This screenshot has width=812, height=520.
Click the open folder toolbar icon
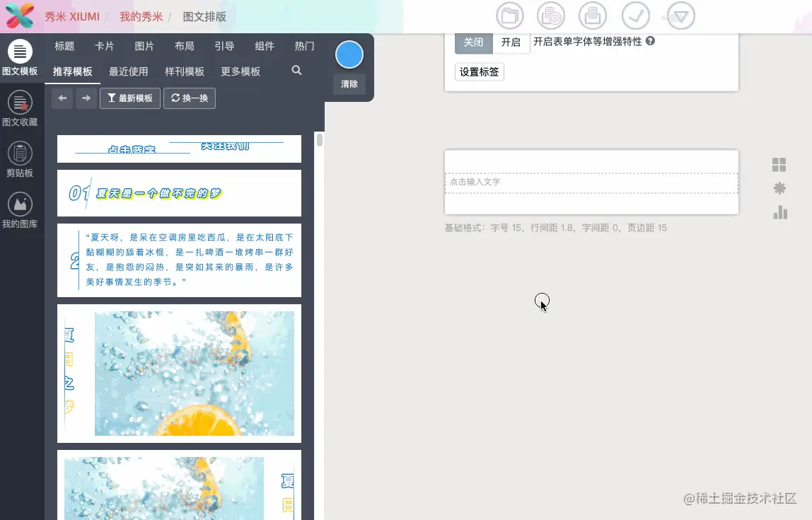click(x=509, y=16)
